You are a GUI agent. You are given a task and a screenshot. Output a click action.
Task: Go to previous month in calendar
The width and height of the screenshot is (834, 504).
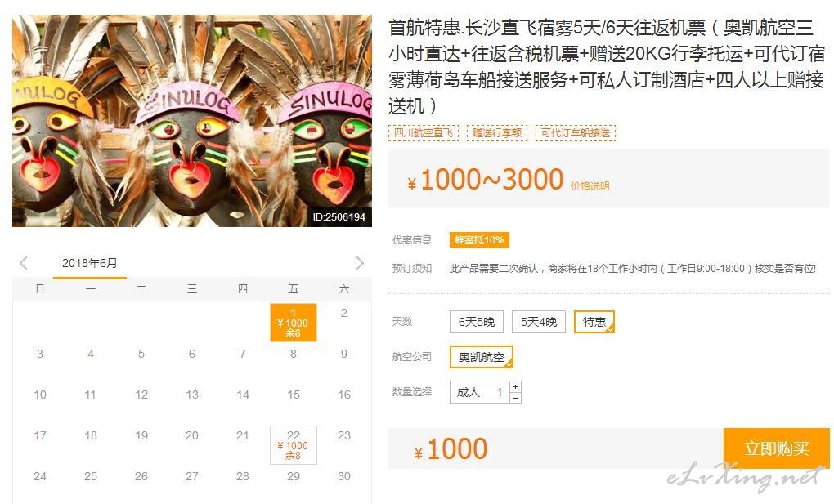click(24, 263)
